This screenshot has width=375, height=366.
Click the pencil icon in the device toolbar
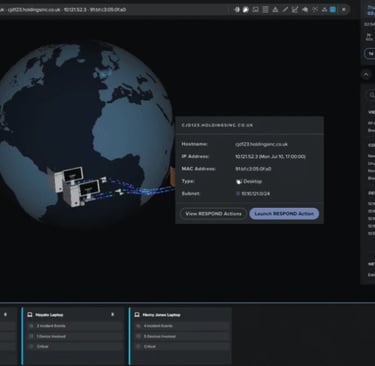[x=285, y=10]
